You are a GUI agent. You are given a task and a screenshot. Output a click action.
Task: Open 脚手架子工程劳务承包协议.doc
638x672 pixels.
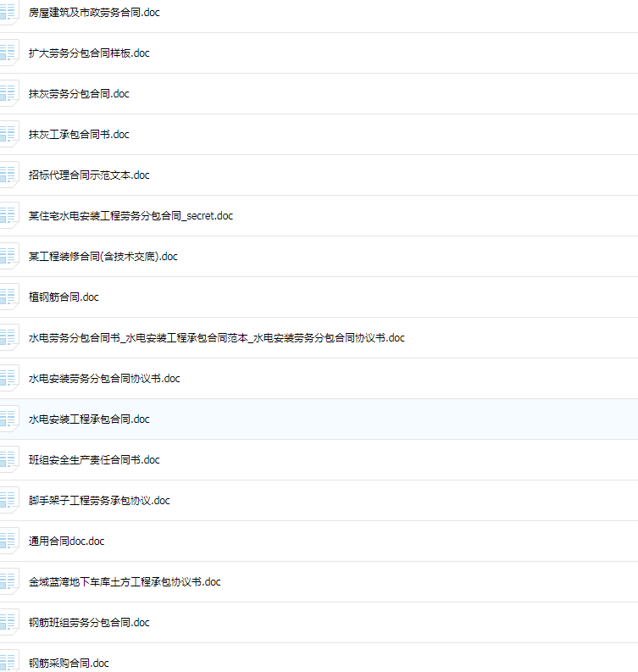[99, 500]
